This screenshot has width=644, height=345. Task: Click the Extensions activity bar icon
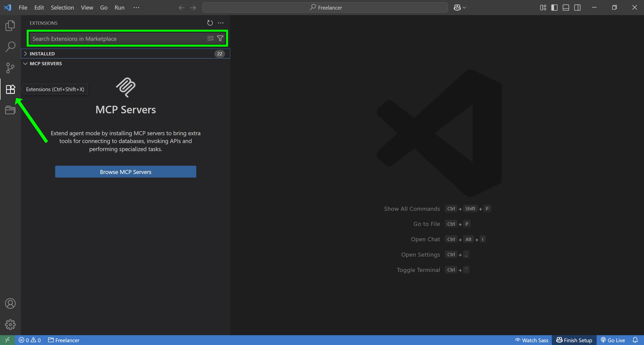pos(10,89)
